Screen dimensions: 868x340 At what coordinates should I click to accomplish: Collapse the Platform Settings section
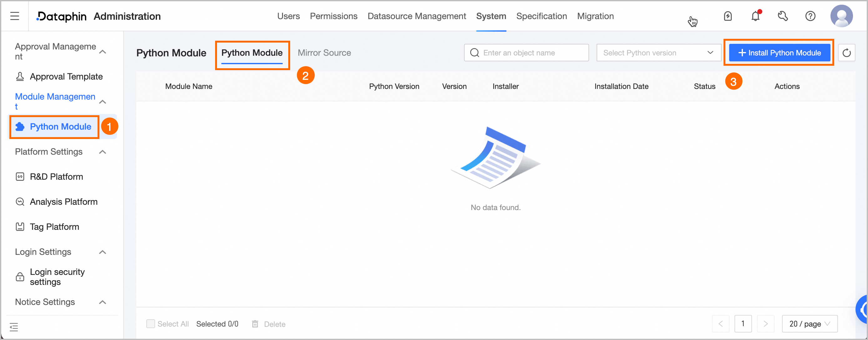coord(103,152)
